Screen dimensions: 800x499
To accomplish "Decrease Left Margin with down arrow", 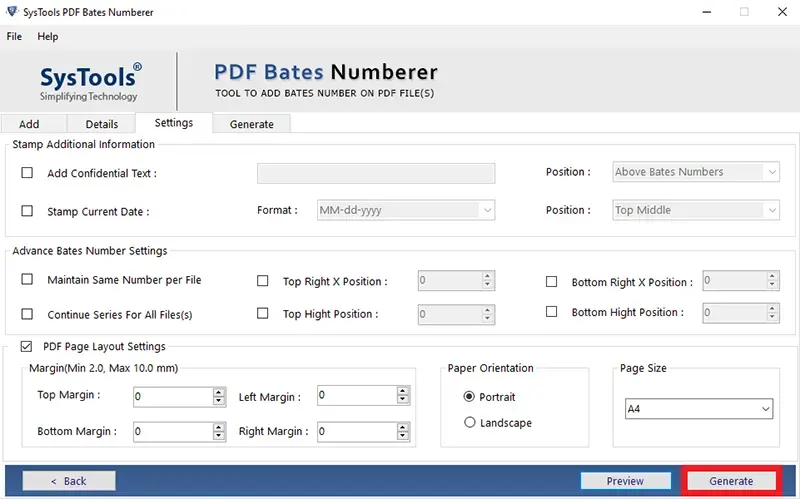I will (403, 400).
